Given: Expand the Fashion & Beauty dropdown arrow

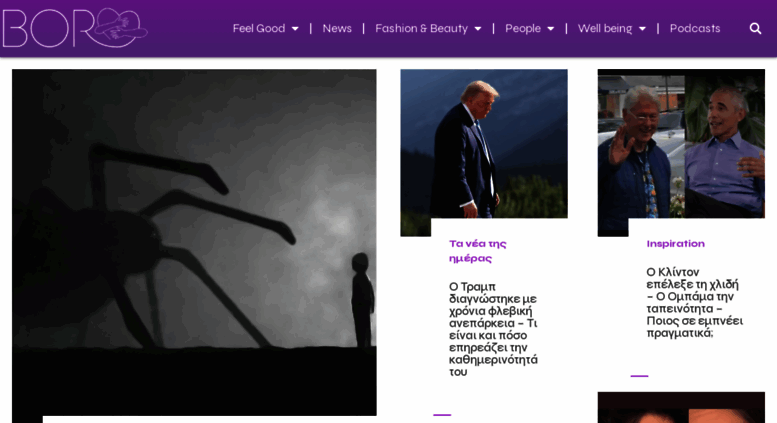Looking at the screenshot, I should (478, 29).
